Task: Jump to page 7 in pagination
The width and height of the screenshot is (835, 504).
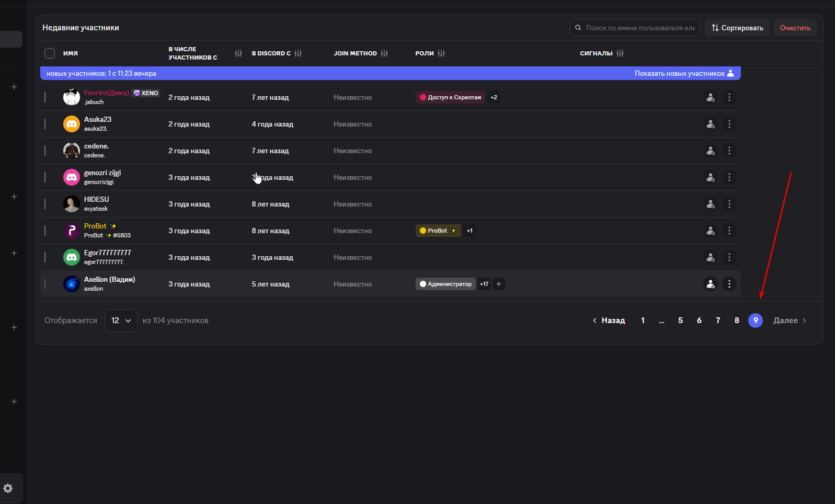Action: click(718, 320)
